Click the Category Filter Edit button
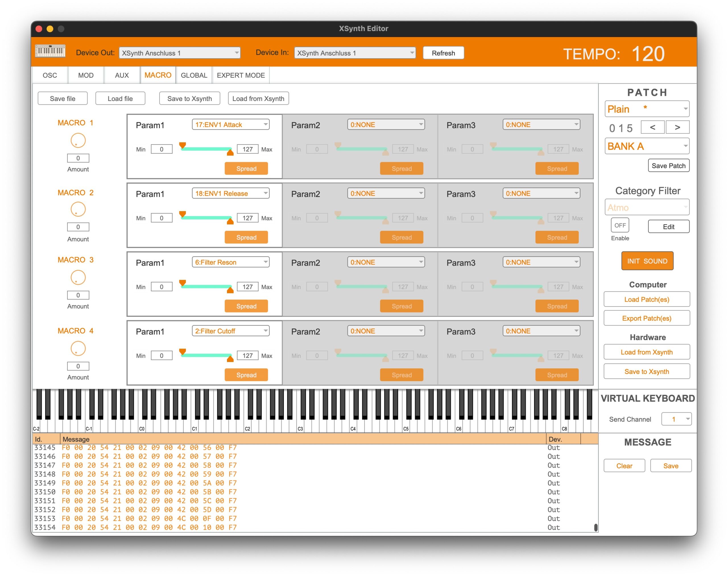 tap(669, 227)
